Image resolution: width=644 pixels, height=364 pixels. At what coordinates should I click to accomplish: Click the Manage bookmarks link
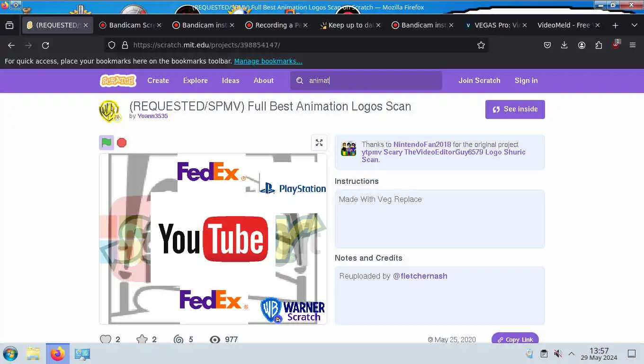pos(268,61)
